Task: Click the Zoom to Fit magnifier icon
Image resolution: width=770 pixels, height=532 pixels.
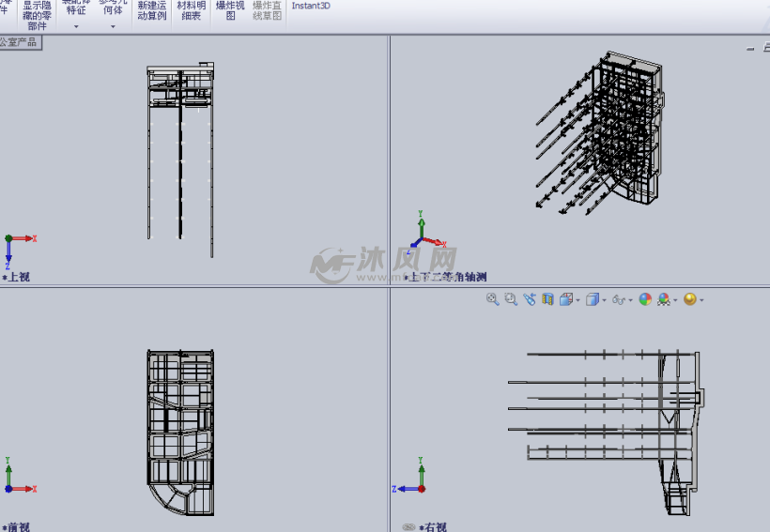Action: pyautogui.click(x=493, y=299)
